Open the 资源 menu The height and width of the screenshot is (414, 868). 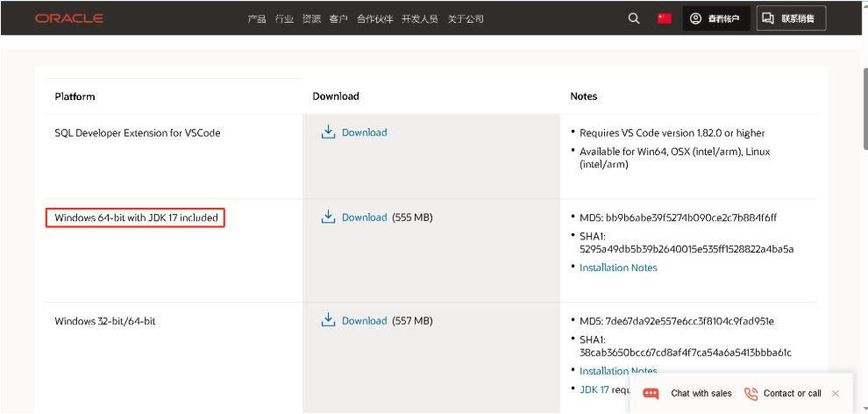[x=311, y=18]
